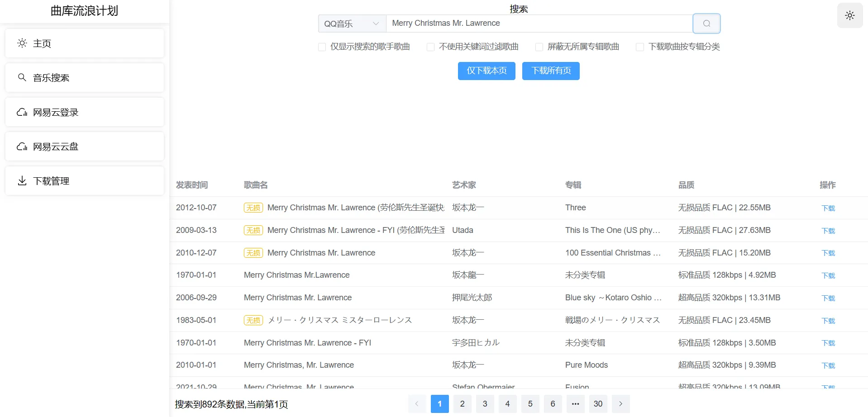Click the pagination ellipsis jump button
Screen dimensions: 868x417
pos(575,404)
